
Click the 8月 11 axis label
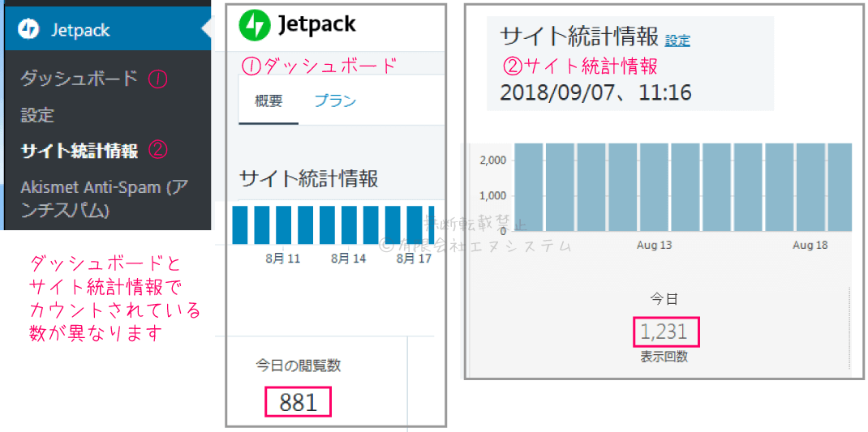point(283,259)
